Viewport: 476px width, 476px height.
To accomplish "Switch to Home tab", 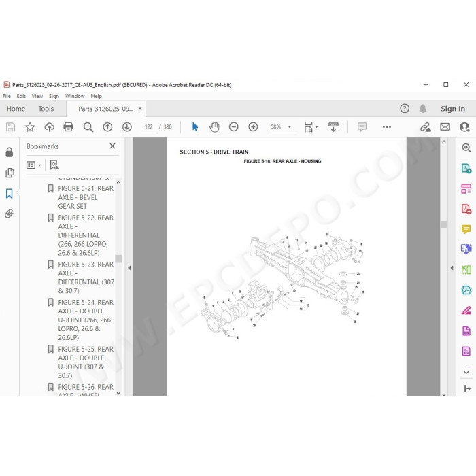I will click(x=16, y=109).
